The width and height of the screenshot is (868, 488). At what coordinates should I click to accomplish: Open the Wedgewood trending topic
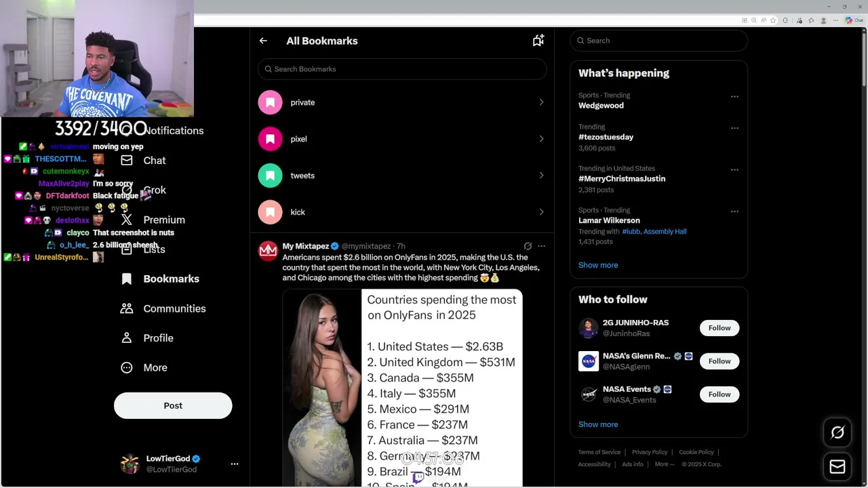601,106
